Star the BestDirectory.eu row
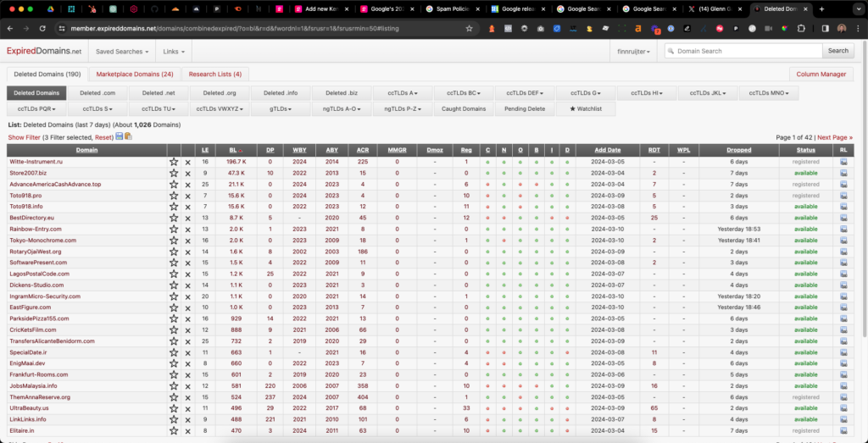 (x=174, y=218)
